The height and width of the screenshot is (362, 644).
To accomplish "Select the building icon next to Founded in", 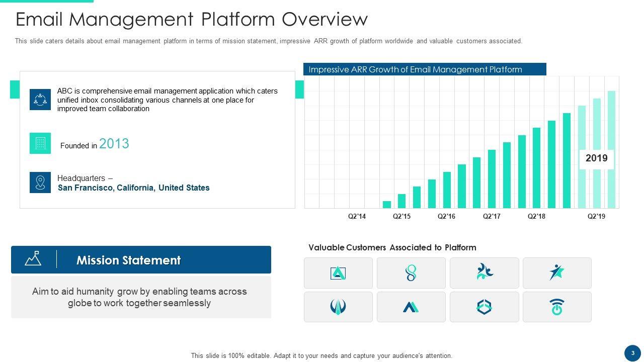I will [x=40, y=143].
